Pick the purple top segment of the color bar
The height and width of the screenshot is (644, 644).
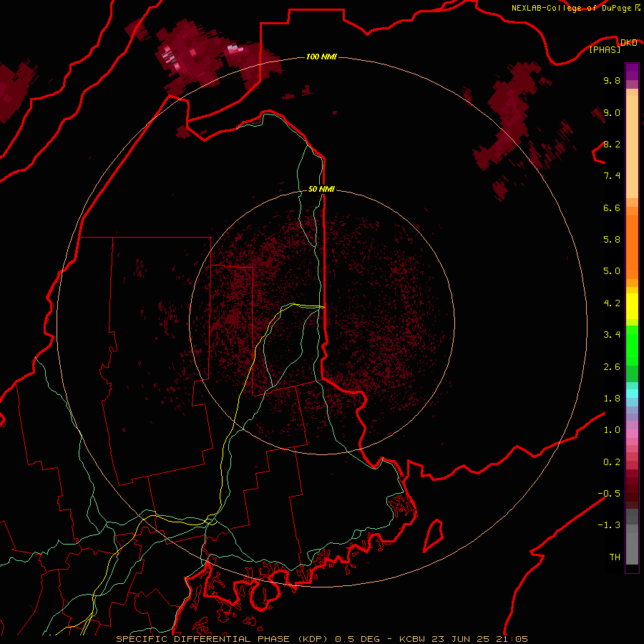632,72
